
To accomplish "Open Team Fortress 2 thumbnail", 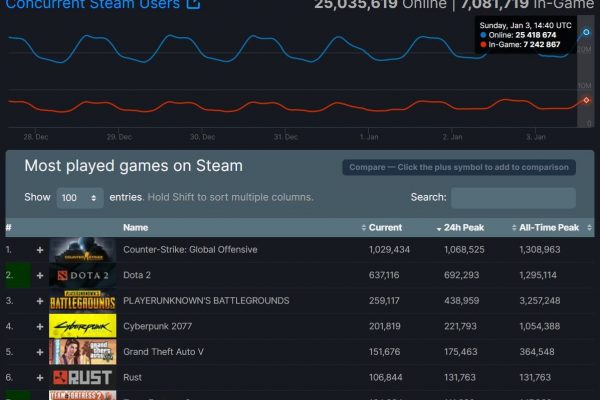I will pos(83,395).
